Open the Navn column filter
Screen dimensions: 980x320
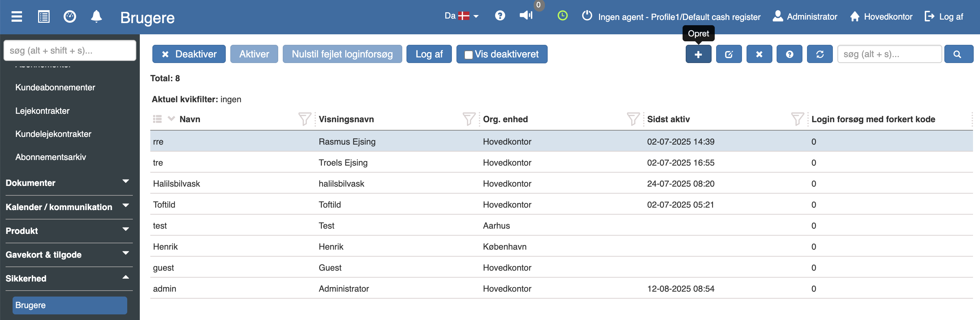304,119
